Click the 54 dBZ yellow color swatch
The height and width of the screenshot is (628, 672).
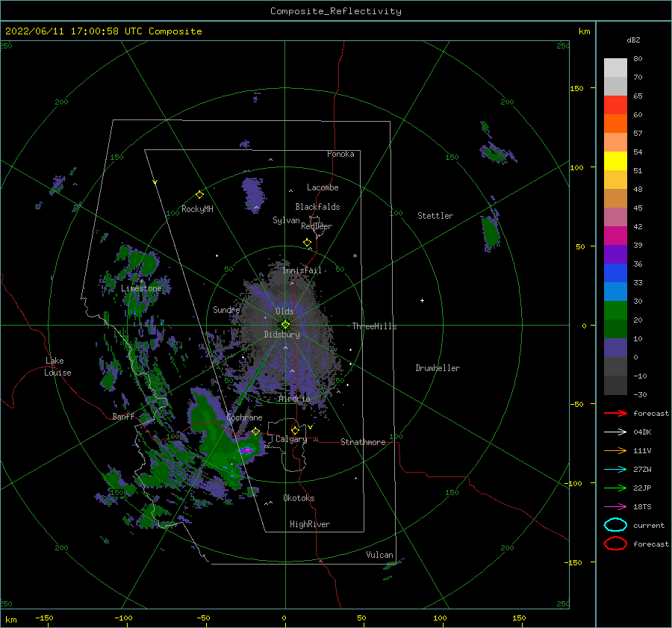coord(615,161)
